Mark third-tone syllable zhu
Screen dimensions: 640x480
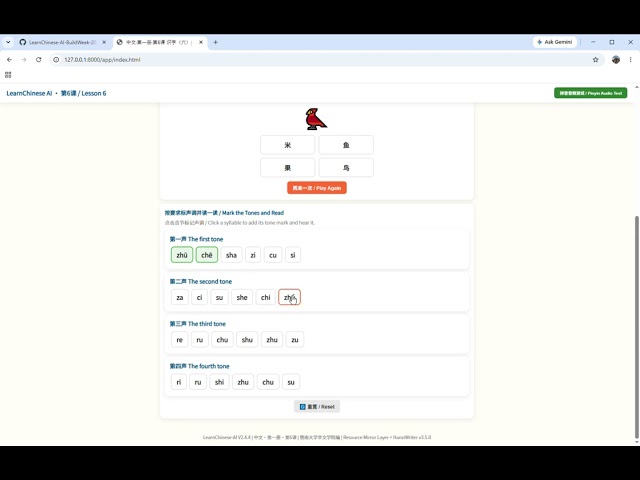(x=272, y=340)
